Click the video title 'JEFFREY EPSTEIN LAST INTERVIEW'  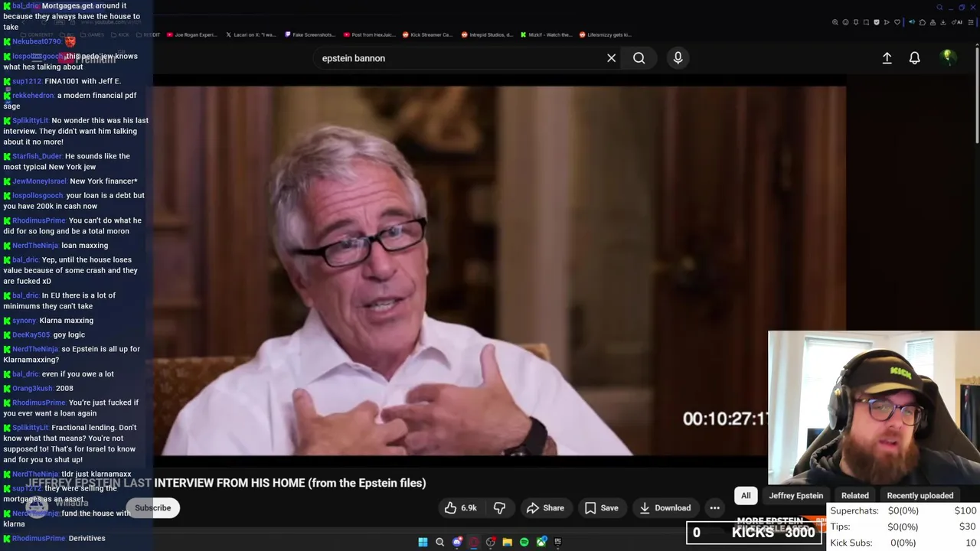(x=226, y=483)
